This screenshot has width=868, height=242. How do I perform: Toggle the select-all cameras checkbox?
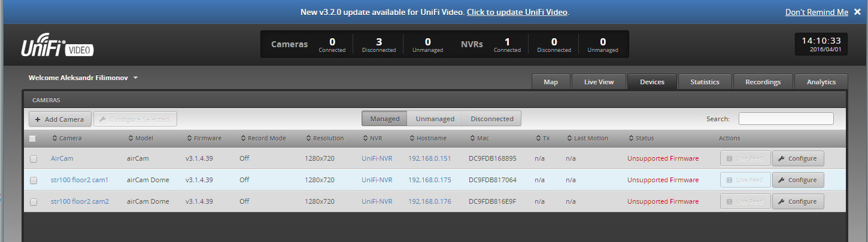click(33, 139)
